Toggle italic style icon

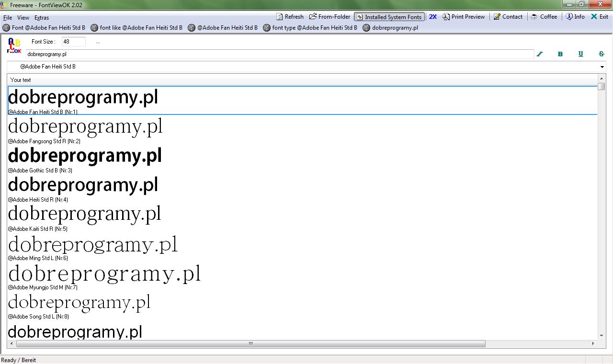point(540,54)
